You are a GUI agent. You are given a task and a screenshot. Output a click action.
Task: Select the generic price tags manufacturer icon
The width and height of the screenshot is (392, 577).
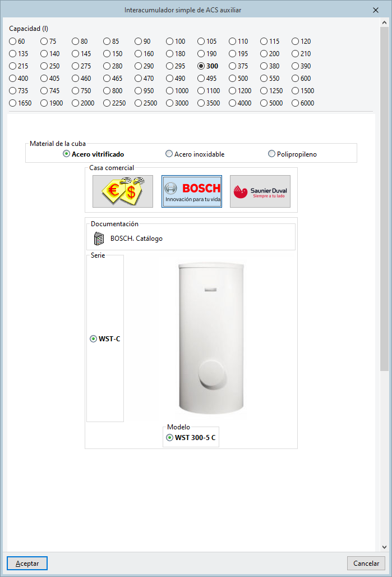pos(122,191)
